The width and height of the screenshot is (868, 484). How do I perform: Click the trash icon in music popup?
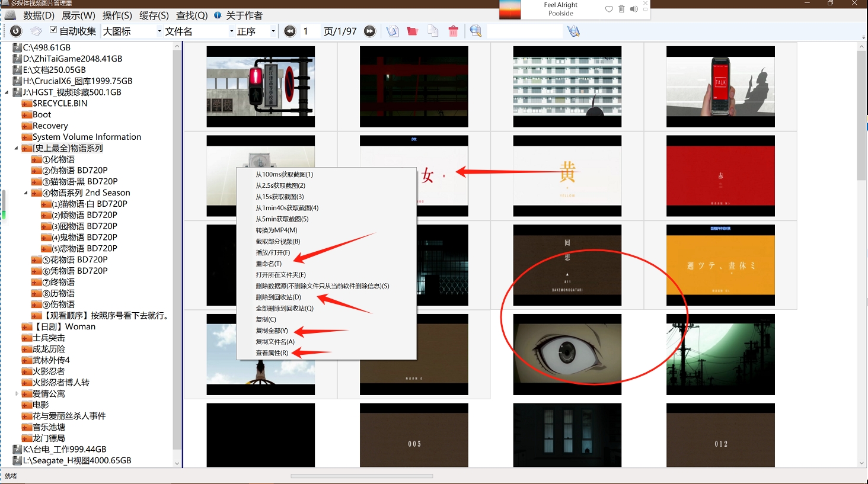coord(621,9)
